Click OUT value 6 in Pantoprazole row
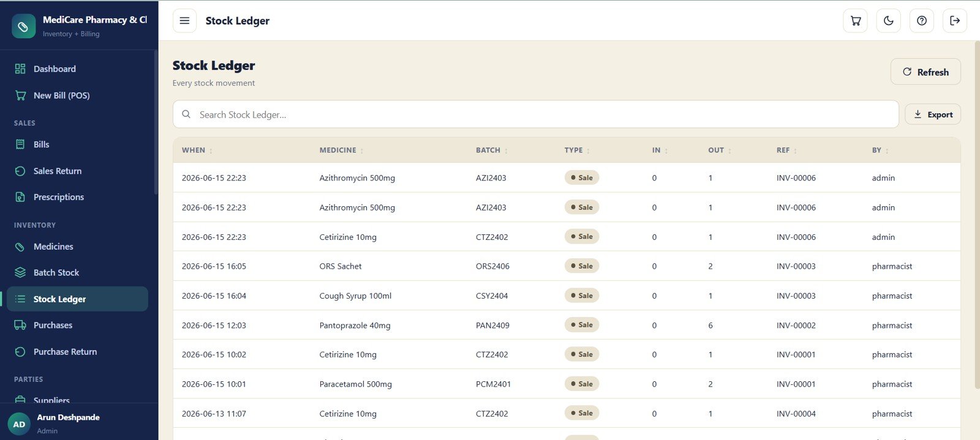Screen dimensions: 980x440 pyautogui.click(x=710, y=326)
